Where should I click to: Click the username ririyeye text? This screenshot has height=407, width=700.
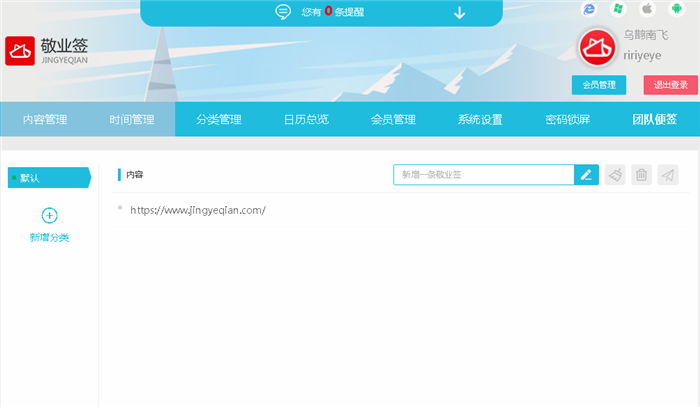click(x=642, y=56)
